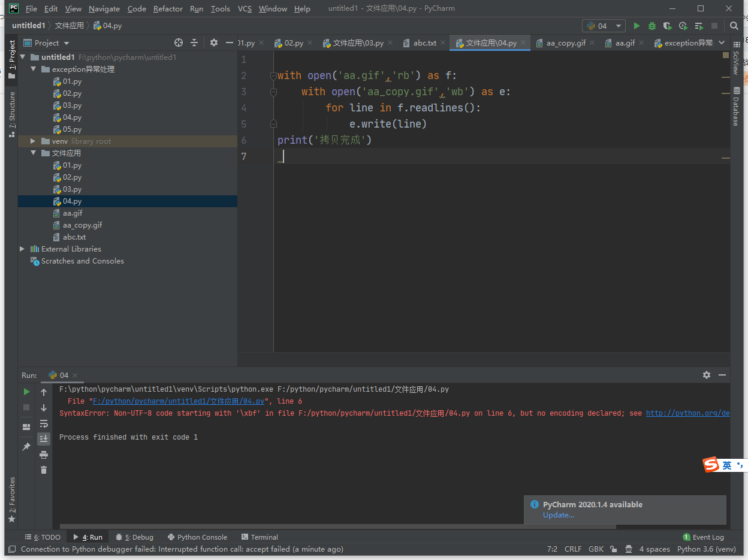Open the GBK encoding selector in status bar
Viewport: 748px width, 560px height.
coord(596,549)
